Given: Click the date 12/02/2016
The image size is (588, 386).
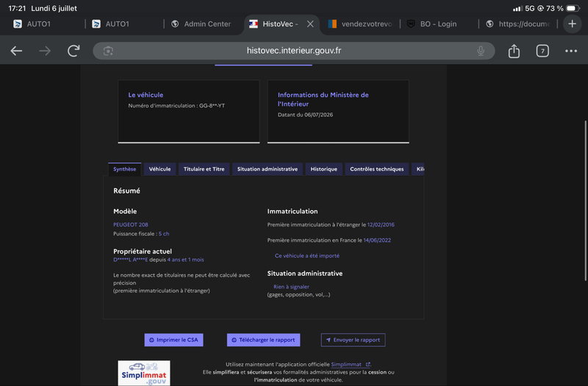Looking at the screenshot, I should click(x=381, y=225).
